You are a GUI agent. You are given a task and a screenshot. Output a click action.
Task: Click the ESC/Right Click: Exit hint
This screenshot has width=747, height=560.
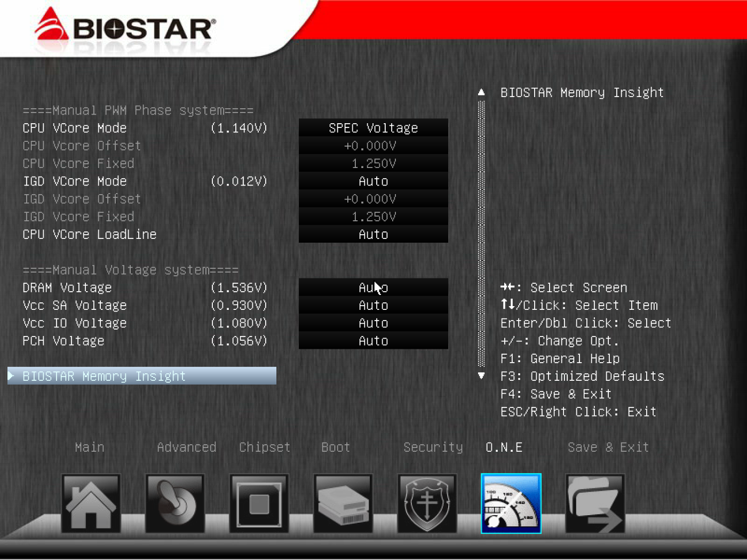579,412
